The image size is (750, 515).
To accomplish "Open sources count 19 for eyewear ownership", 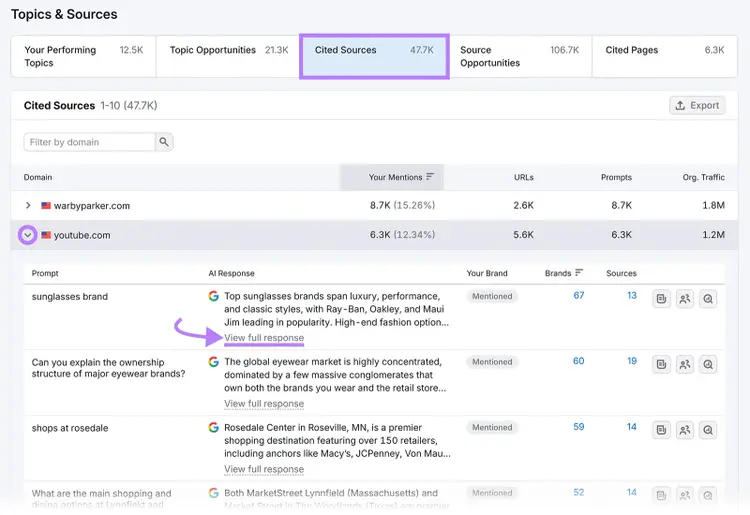I will click(x=632, y=361).
